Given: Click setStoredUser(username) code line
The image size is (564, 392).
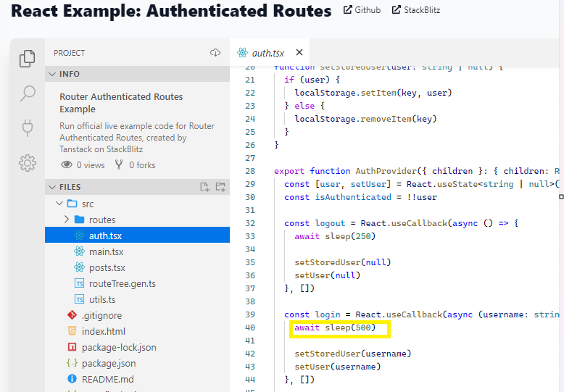Looking at the screenshot, I should pos(352,354).
